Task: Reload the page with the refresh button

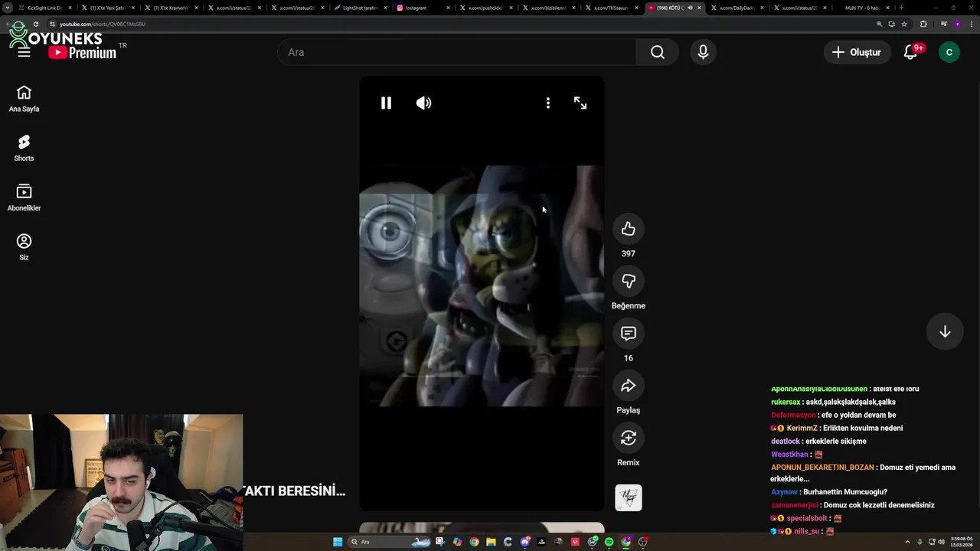Action: (35, 24)
